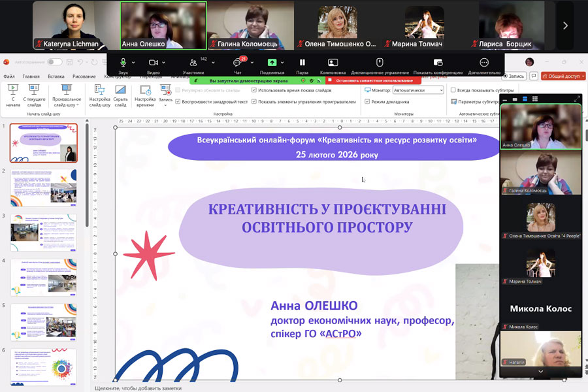Click the green Share screen icon
The image size is (588, 392).
272,63
